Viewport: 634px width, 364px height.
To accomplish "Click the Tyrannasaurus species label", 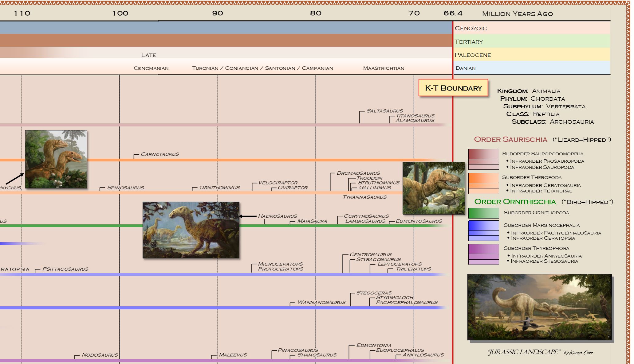I will pos(364,197).
